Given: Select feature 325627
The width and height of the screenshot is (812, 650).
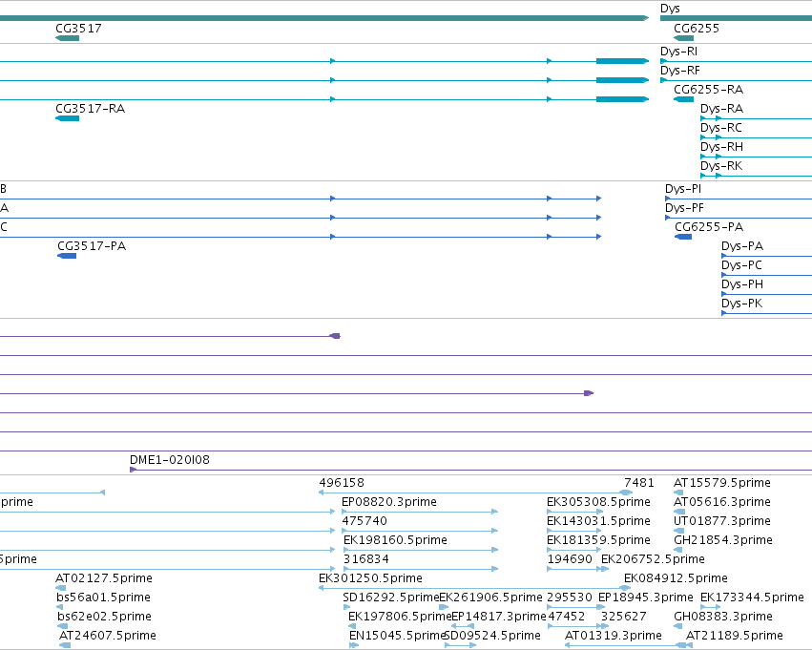Looking at the screenshot, I should tap(624, 617).
